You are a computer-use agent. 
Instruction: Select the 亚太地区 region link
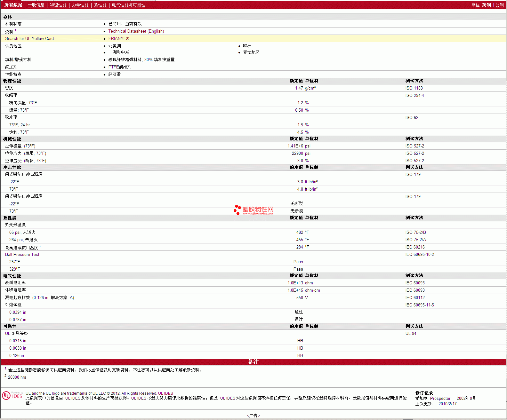pos(251,52)
